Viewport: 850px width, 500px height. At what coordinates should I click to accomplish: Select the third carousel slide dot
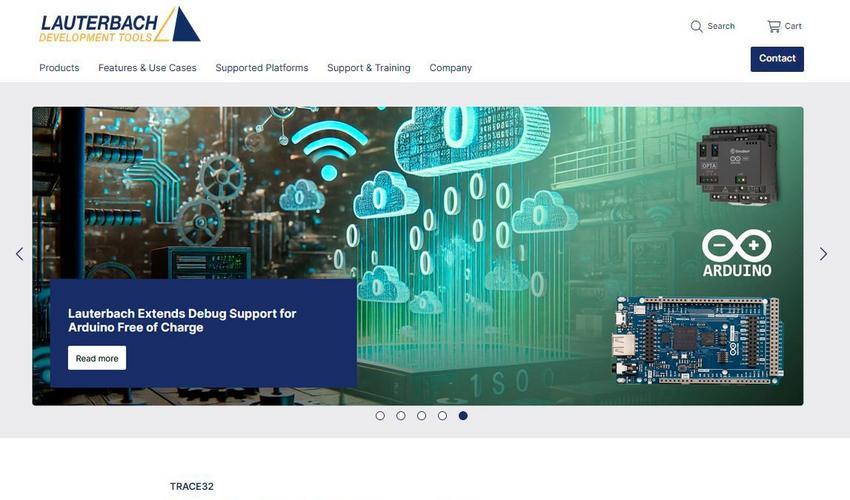[x=421, y=415]
